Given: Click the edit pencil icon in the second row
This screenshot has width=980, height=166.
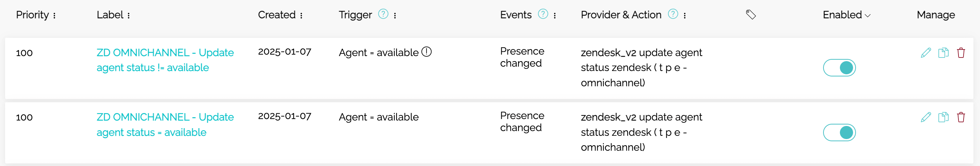Looking at the screenshot, I should coord(926,117).
